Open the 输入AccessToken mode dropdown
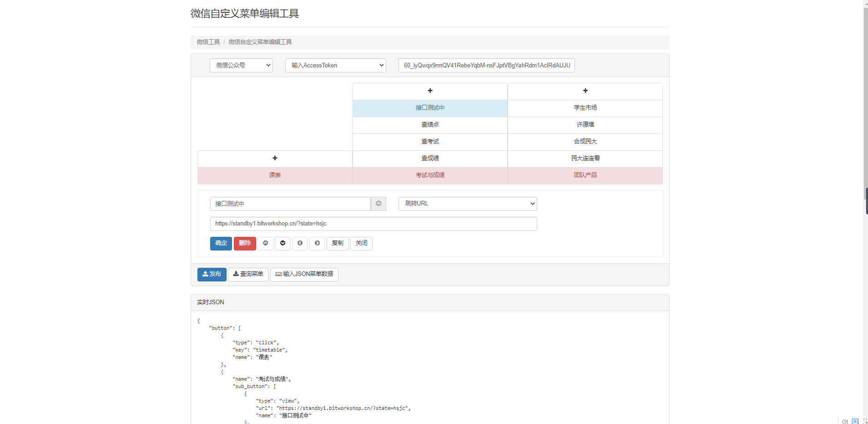 [x=336, y=65]
